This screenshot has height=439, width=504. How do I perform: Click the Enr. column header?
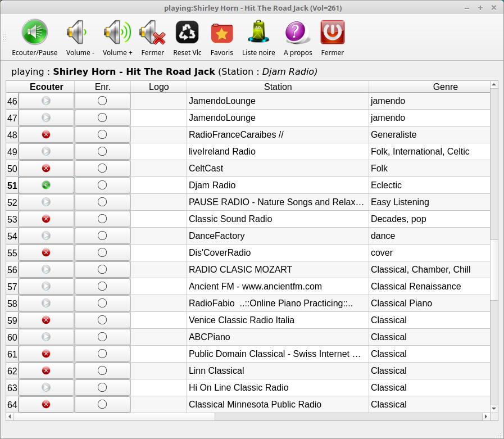[x=102, y=87]
